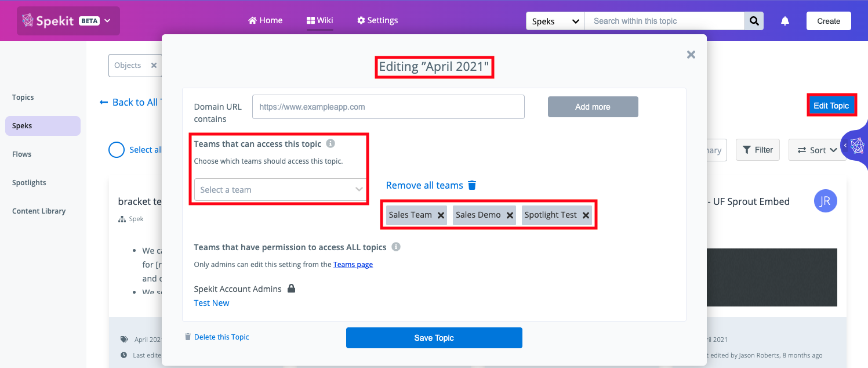The height and width of the screenshot is (368, 868).
Task: Click the hierarchy icon beside the Spek label
Action: [122, 219]
